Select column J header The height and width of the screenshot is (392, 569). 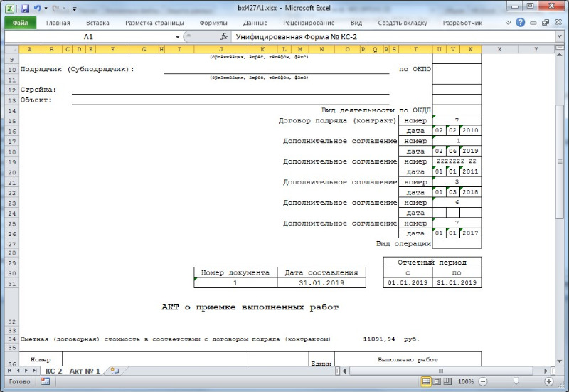click(221, 49)
